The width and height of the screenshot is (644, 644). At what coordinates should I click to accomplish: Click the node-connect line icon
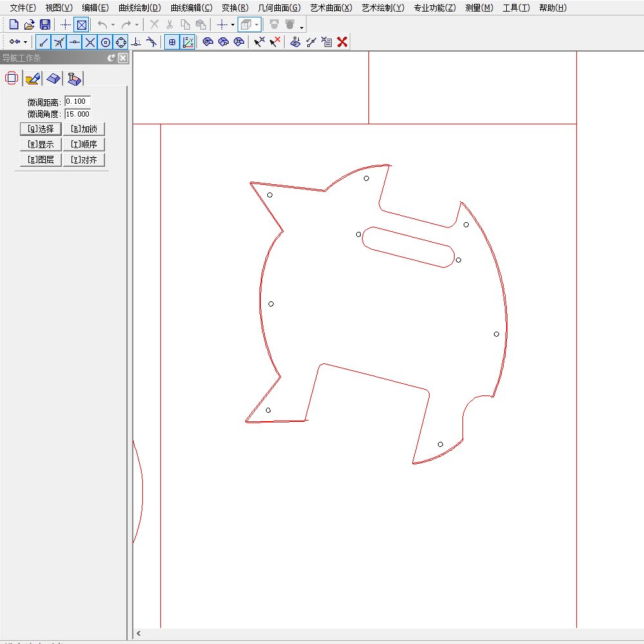[x=311, y=42]
